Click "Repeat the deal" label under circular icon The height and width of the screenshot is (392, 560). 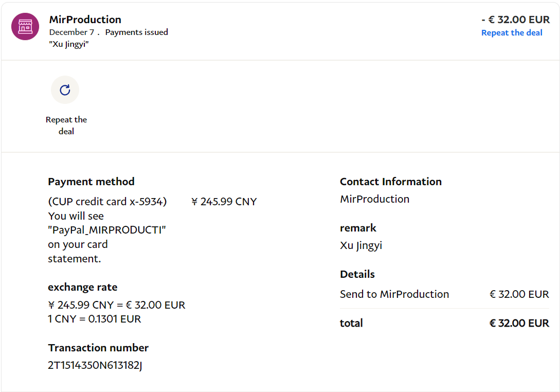coord(66,126)
